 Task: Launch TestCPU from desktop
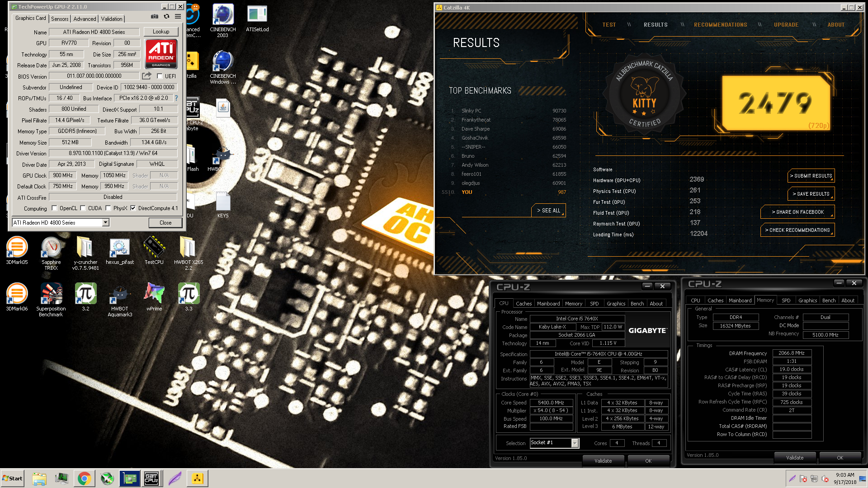(154, 251)
